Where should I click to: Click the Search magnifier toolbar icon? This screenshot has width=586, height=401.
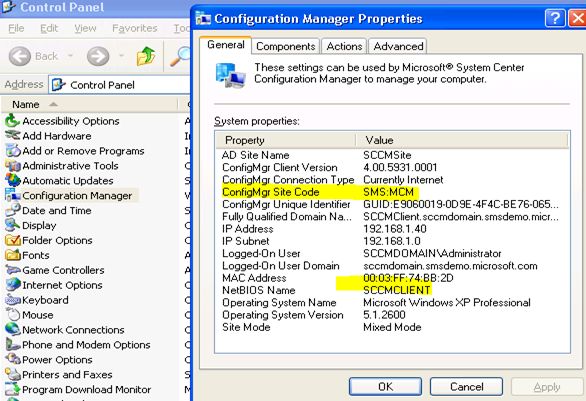click(181, 56)
